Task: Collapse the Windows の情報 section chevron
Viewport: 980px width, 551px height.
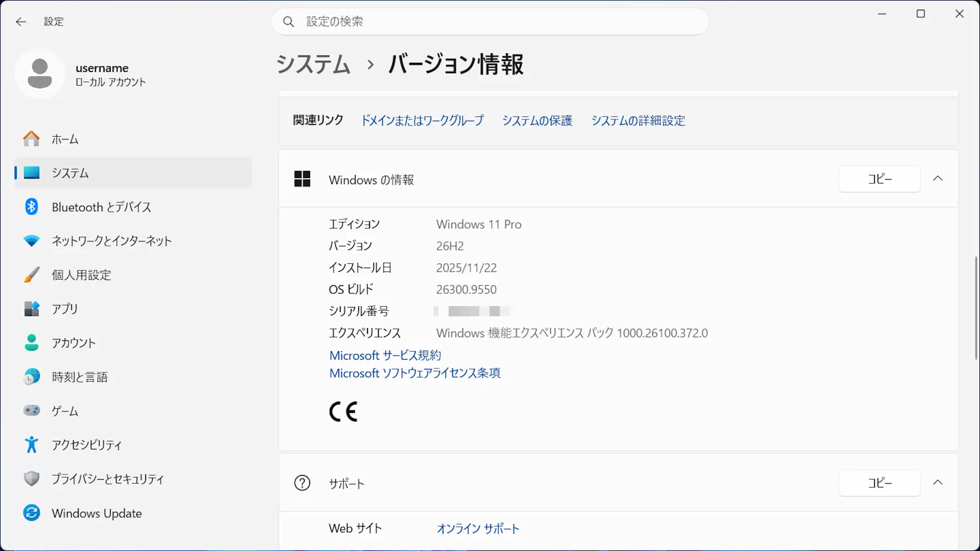Action: (938, 179)
